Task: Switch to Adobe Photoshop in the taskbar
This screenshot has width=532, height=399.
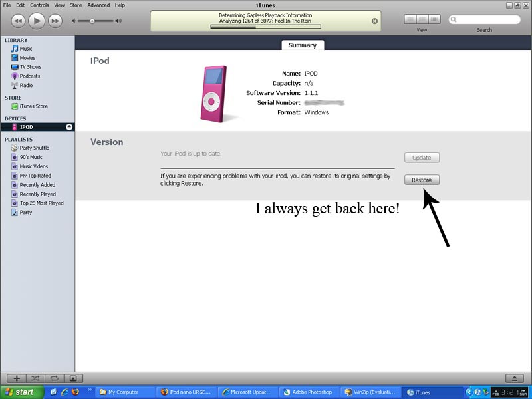Action: click(x=308, y=392)
